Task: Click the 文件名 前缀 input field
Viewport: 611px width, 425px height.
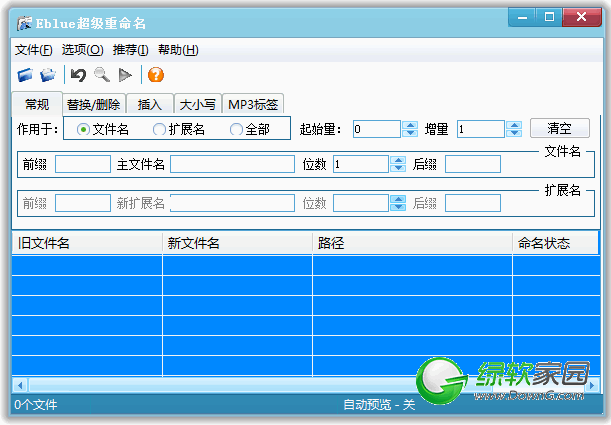Action: click(83, 164)
